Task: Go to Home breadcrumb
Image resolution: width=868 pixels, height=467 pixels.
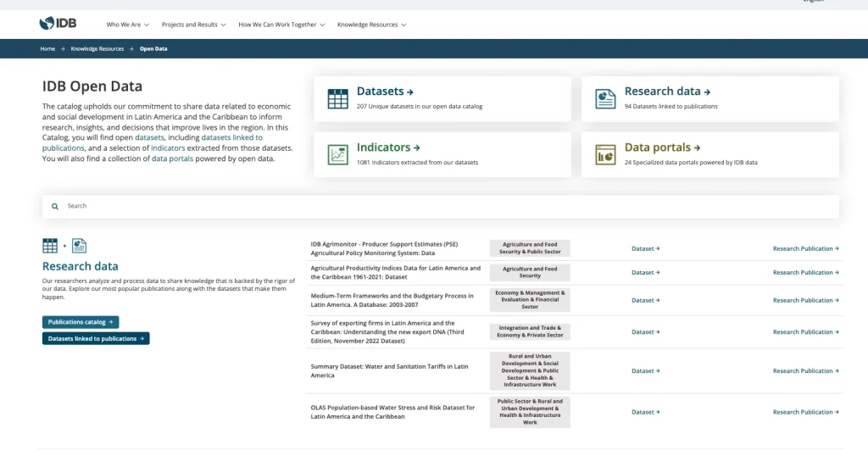Action: tap(47, 48)
